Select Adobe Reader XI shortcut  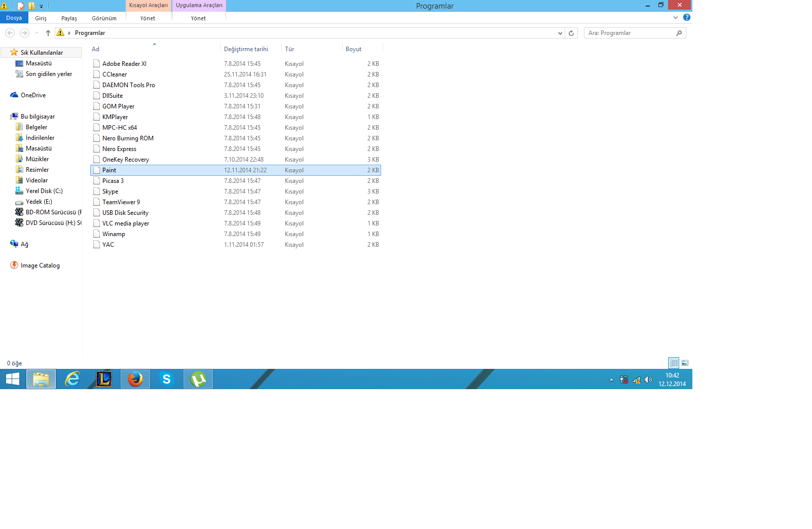pyautogui.click(x=236, y=64)
